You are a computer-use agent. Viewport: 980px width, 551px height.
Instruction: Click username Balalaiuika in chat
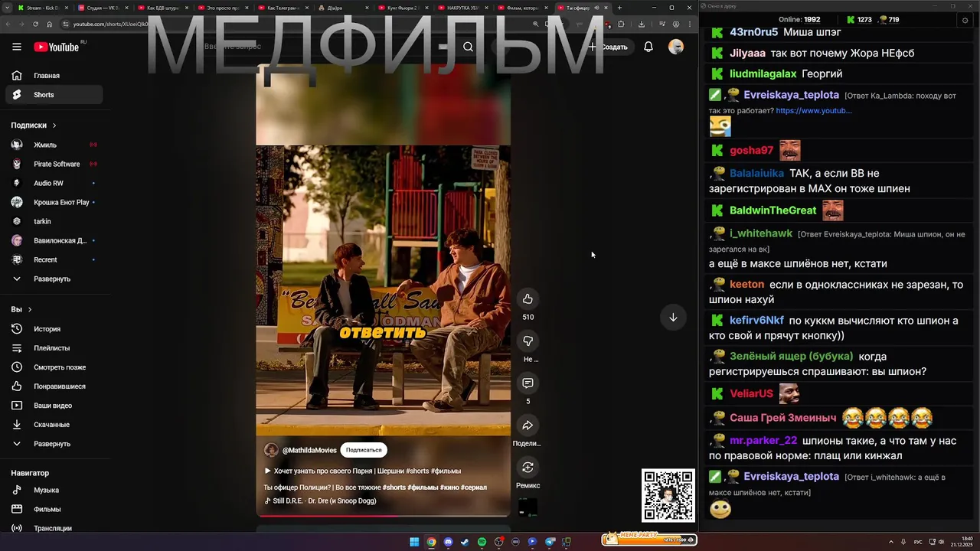pos(756,174)
